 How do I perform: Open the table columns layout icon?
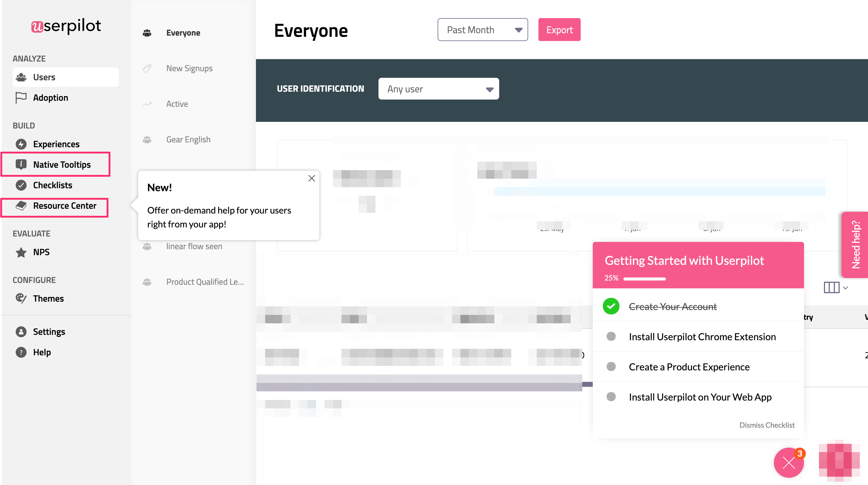point(831,288)
